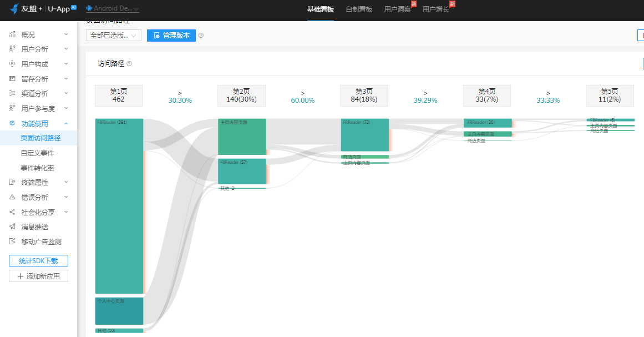
Task: Open the Android De... app switcher dropdown
Action: [x=136, y=9]
